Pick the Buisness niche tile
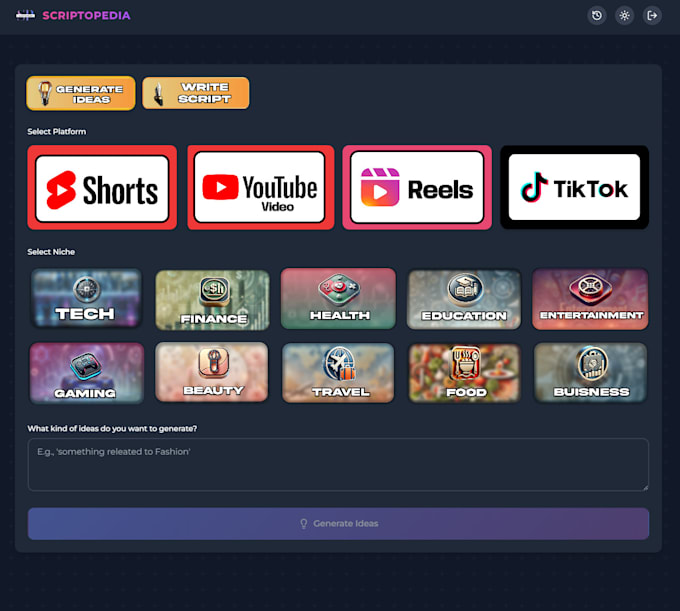This screenshot has width=680, height=611. click(x=590, y=373)
